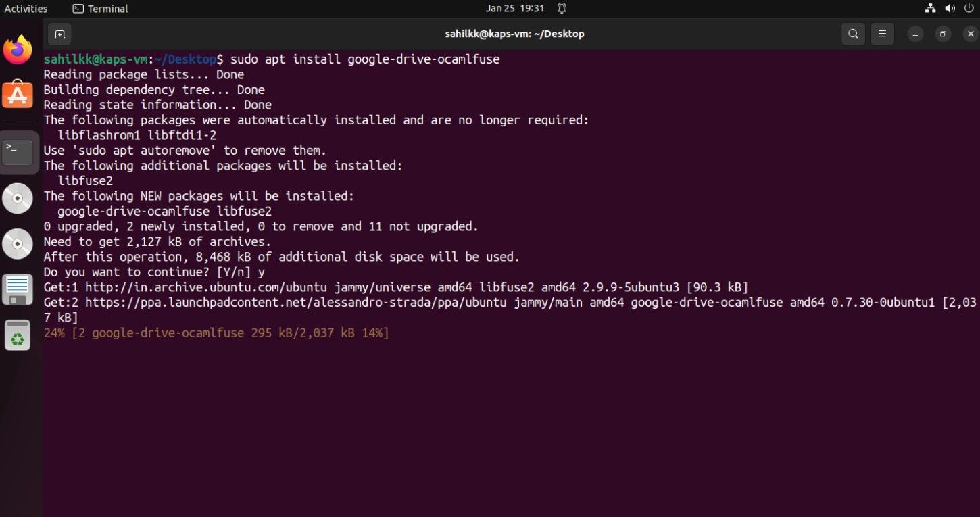This screenshot has width=980, height=517.
Task: Open the terminal hamburger menu
Action: tap(882, 34)
